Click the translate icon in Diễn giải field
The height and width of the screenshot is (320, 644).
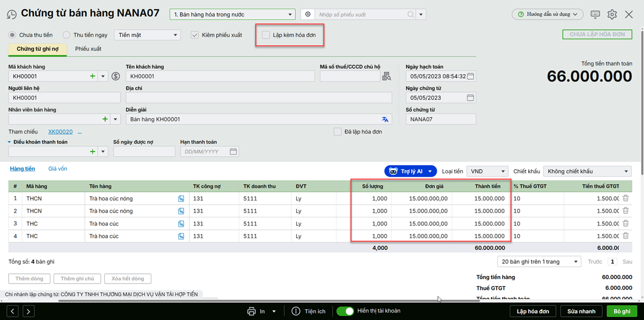(385, 119)
